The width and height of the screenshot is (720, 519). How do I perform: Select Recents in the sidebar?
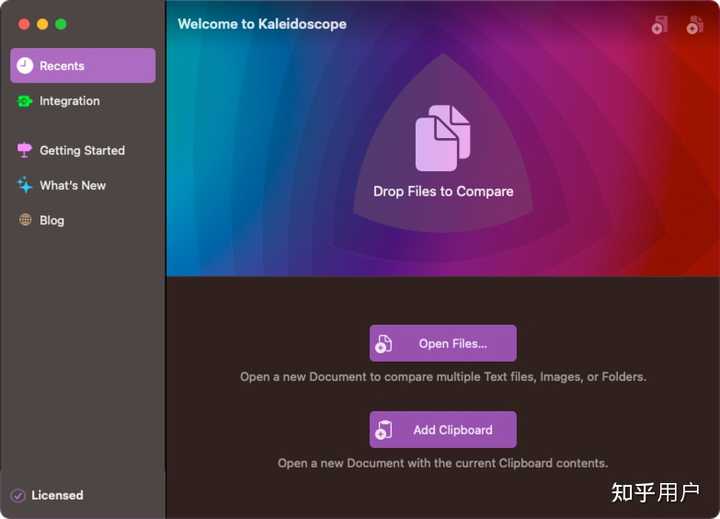pyautogui.click(x=83, y=66)
